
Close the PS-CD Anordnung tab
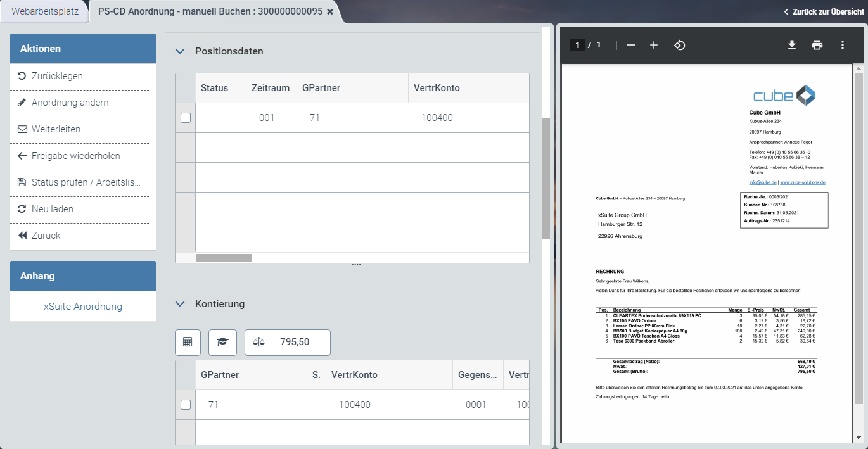(x=330, y=11)
